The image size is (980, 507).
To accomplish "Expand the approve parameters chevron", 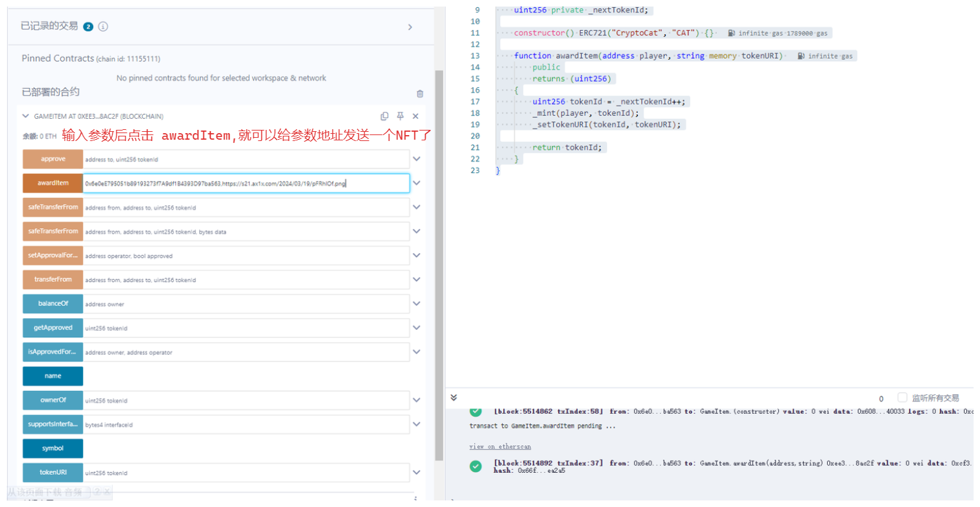I will (416, 159).
